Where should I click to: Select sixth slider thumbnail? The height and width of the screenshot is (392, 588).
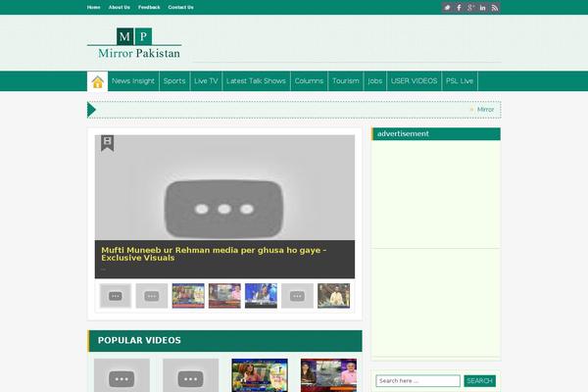coord(297,296)
